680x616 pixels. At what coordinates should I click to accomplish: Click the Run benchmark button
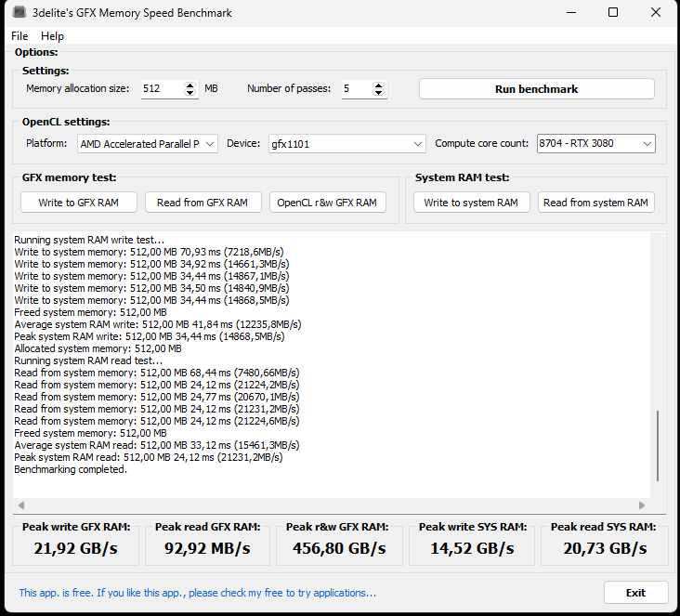[x=536, y=89]
